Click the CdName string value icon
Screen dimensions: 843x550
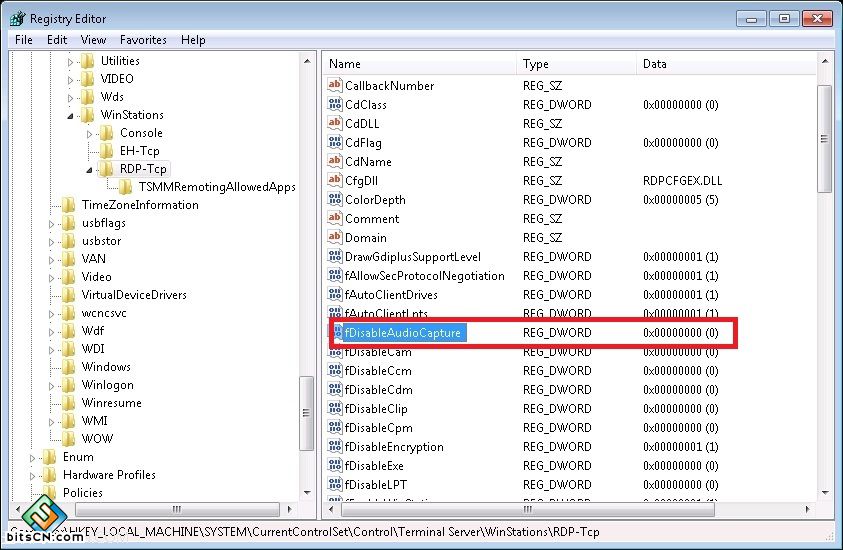tap(334, 161)
